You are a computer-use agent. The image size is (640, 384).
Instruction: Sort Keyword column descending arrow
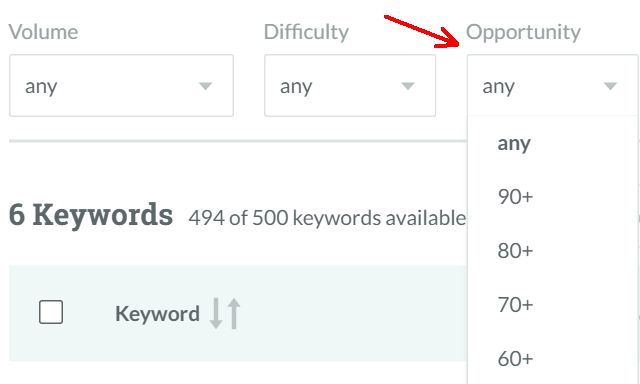pyautogui.click(x=216, y=313)
